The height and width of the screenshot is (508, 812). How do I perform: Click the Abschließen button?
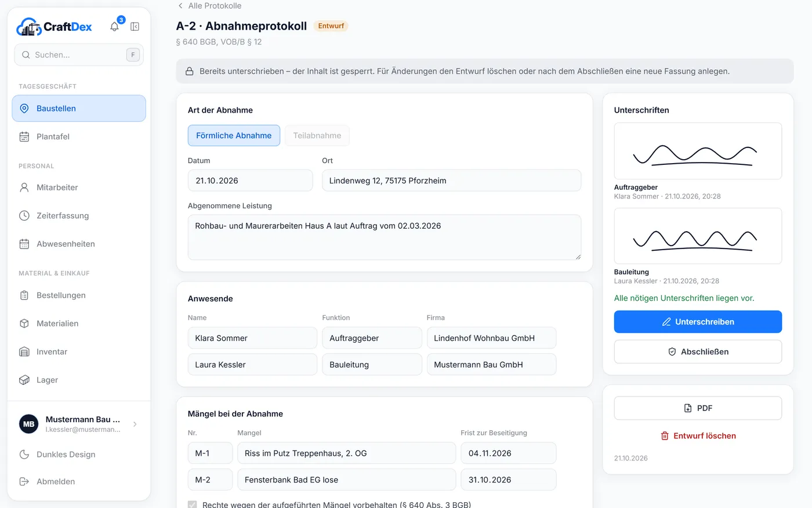click(698, 352)
